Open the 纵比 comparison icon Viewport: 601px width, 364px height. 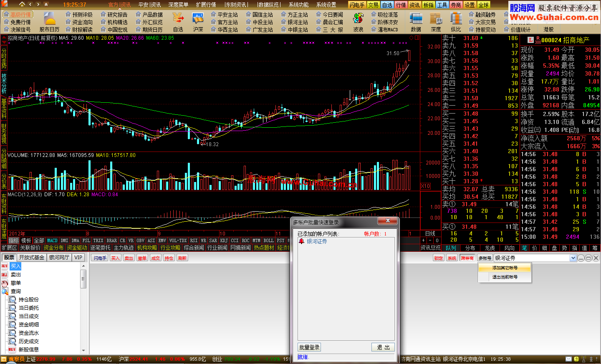tap(456, 22)
